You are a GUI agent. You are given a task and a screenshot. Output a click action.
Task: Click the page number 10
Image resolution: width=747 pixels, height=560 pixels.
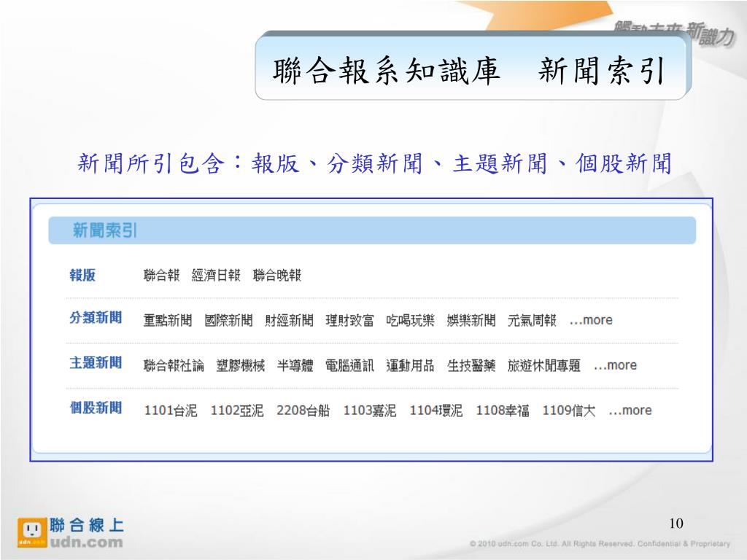676,524
